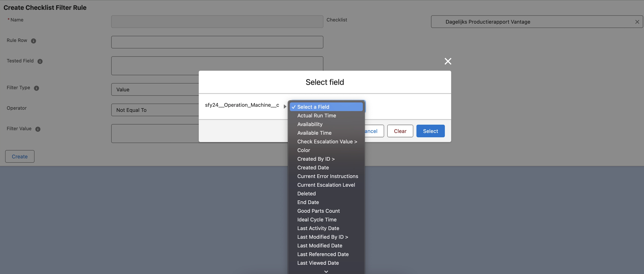The height and width of the screenshot is (274, 644).
Task: Expand Created By ID > option
Action: click(316, 159)
